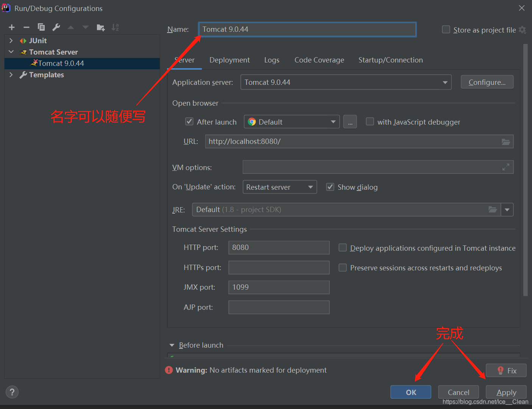
Task: Click HTTP port field 8080
Action: pyautogui.click(x=279, y=247)
